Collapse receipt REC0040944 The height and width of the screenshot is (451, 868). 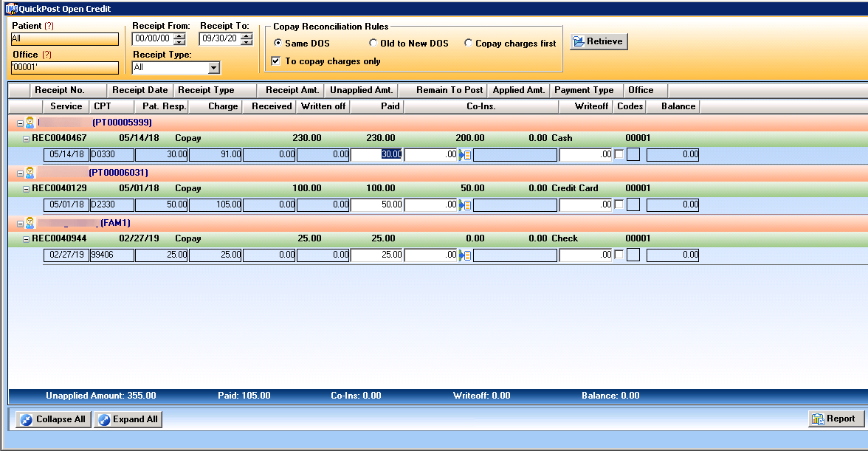coord(26,240)
